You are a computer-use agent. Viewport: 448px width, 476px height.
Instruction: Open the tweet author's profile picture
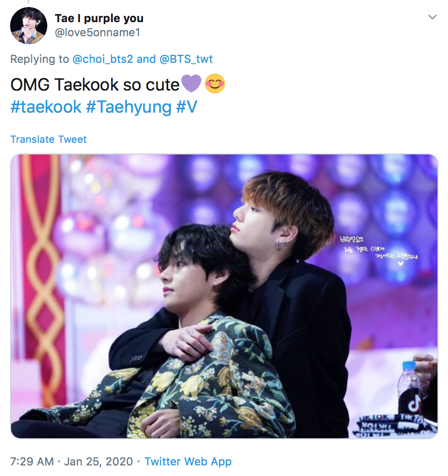click(x=29, y=26)
